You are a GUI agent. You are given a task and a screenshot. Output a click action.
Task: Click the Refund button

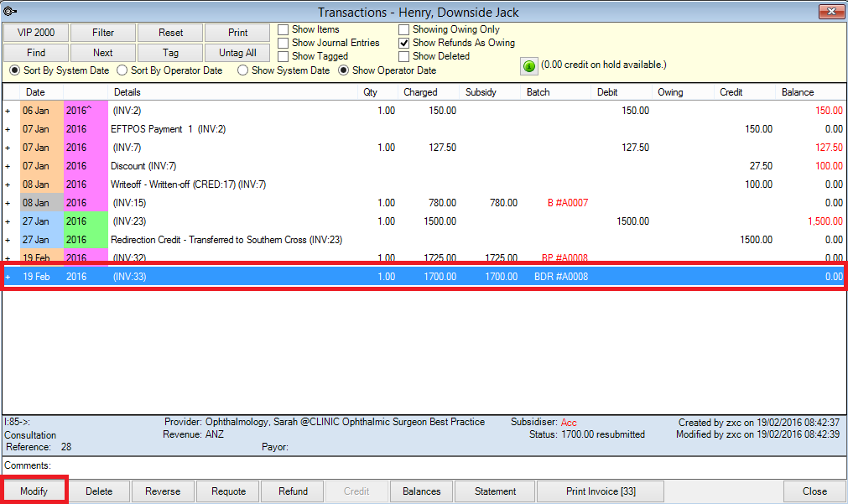tap(293, 491)
